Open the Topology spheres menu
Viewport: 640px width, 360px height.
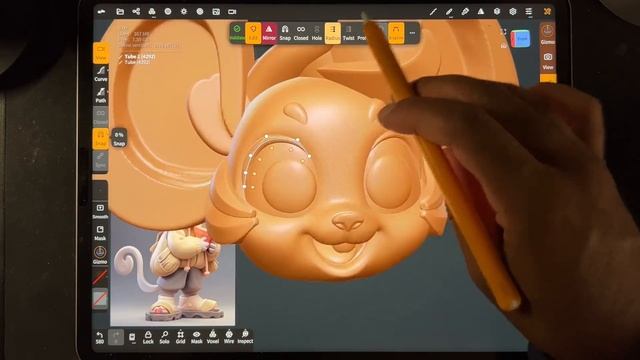(152, 12)
